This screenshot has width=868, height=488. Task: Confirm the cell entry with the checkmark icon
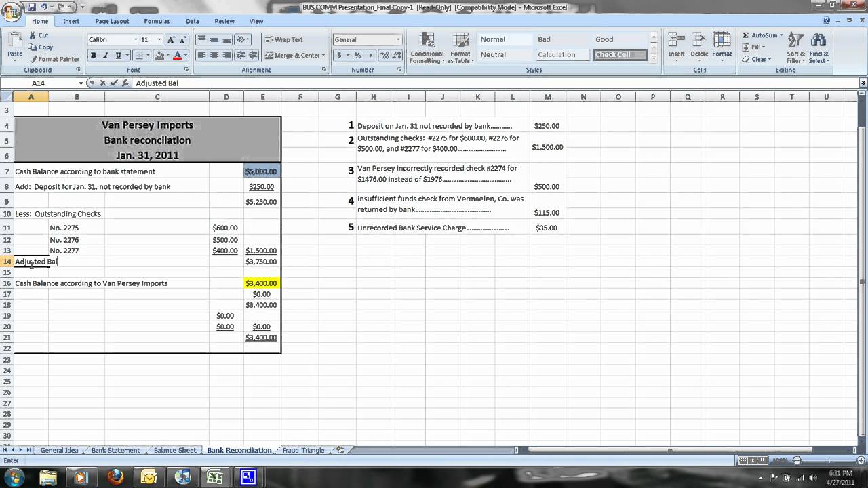(x=114, y=83)
